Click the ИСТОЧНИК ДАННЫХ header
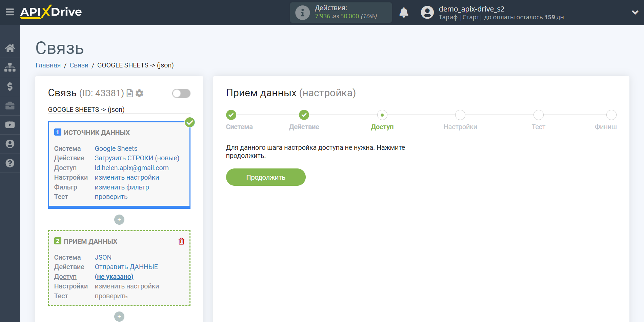 tap(97, 133)
